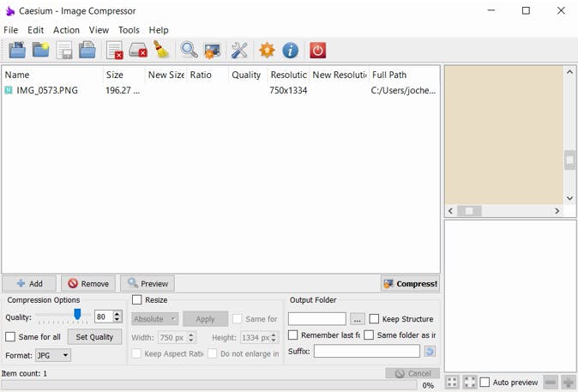Open the Format JPG dropdown
The width and height of the screenshot is (578, 392).
click(53, 355)
